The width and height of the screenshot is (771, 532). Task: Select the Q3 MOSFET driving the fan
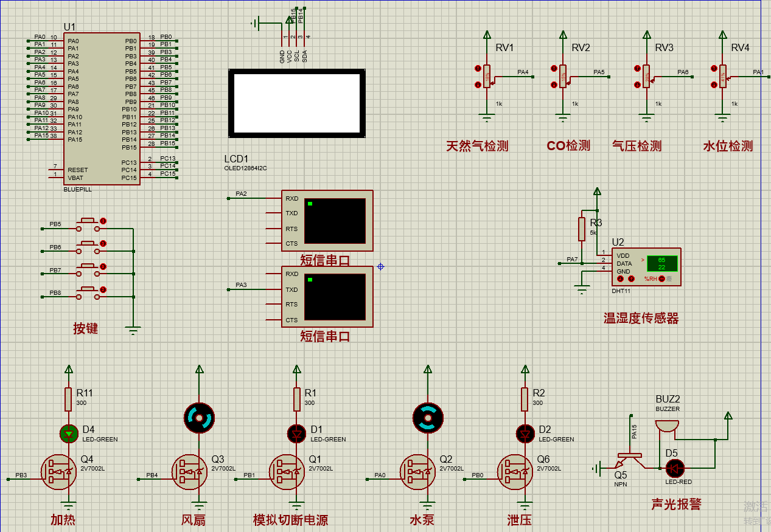190,472
